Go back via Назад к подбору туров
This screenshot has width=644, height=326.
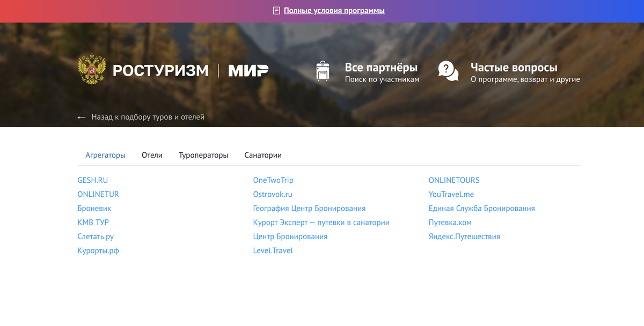coord(148,117)
